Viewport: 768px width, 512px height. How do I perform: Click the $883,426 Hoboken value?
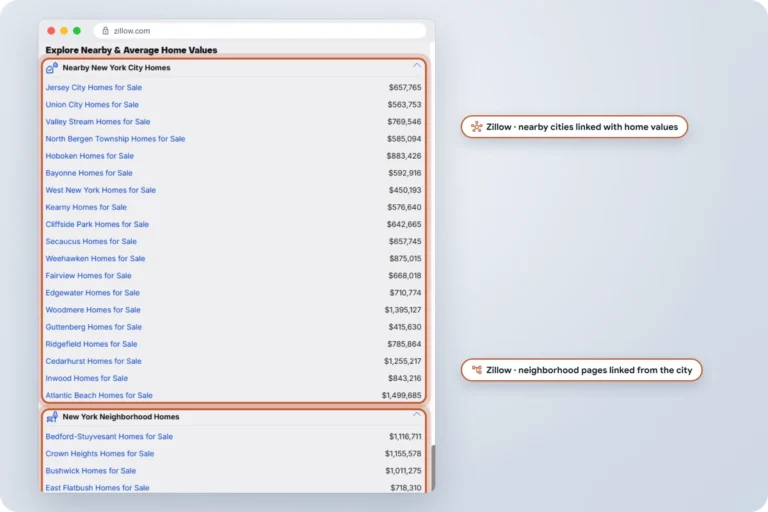(x=404, y=156)
